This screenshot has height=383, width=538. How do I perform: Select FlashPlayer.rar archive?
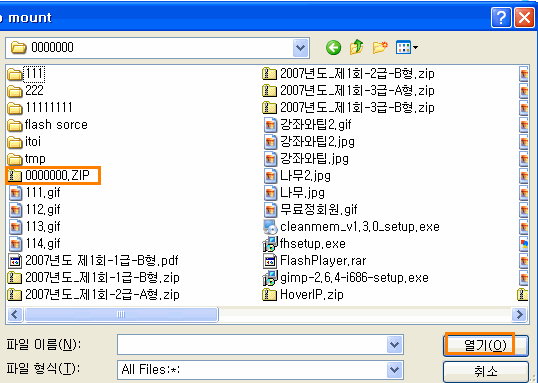point(315,261)
